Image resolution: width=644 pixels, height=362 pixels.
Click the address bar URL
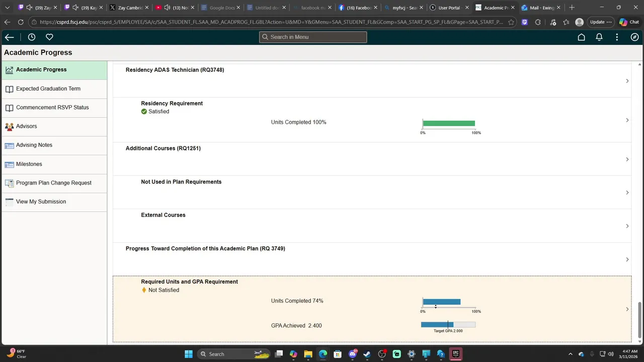(x=271, y=22)
